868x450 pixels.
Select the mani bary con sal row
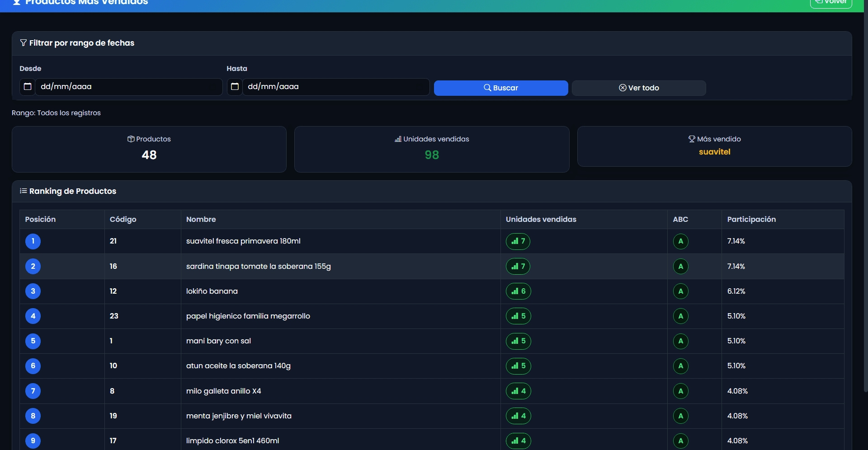coord(432,341)
